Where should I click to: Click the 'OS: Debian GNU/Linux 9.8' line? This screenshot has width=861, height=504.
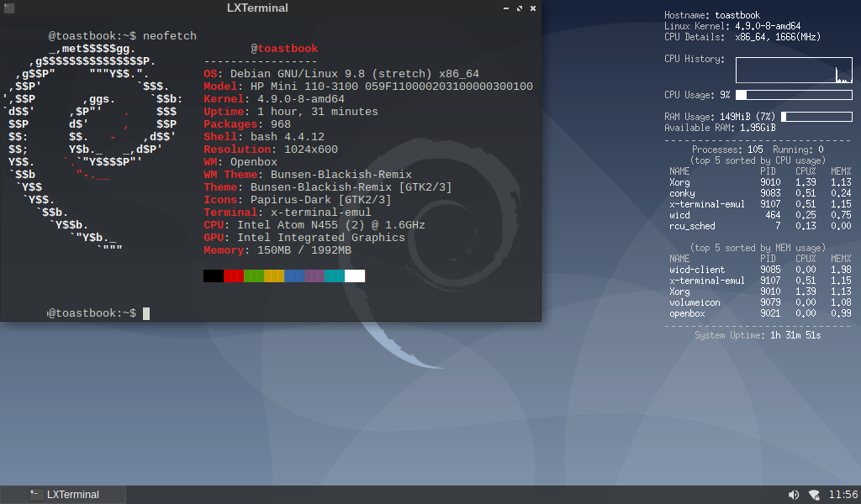341,74
